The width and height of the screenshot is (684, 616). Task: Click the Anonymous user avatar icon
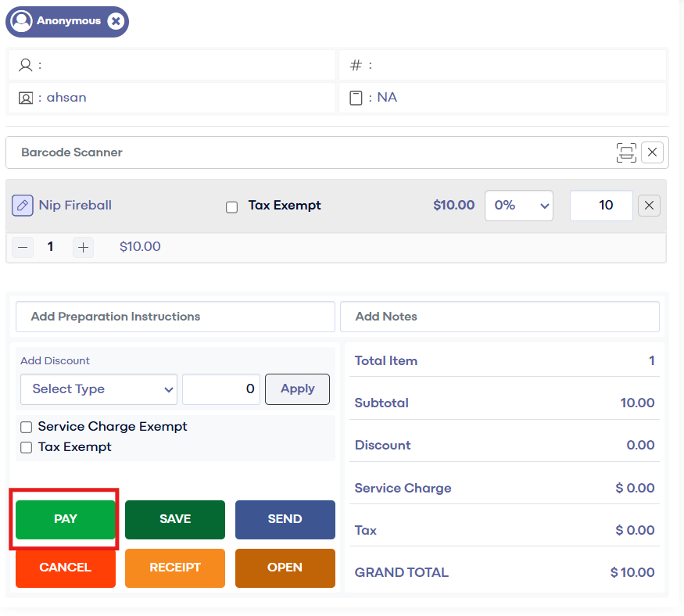click(22, 21)
